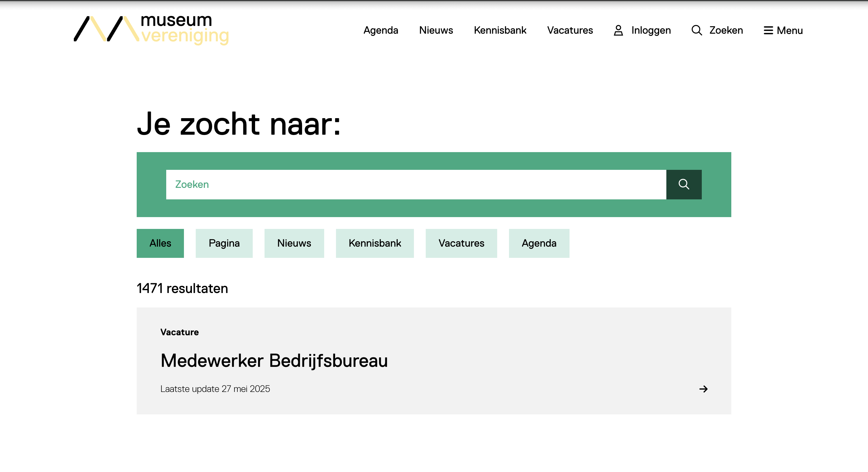Click the Zoeken label in the header
The height and width of the screenshot is (472, 868).
pos(726,30)
